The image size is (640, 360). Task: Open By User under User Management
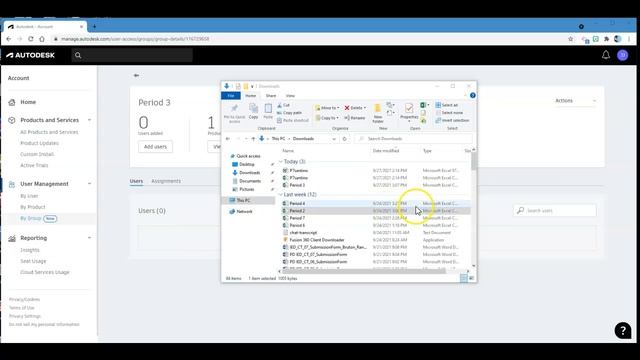click(x=29, y=196)
